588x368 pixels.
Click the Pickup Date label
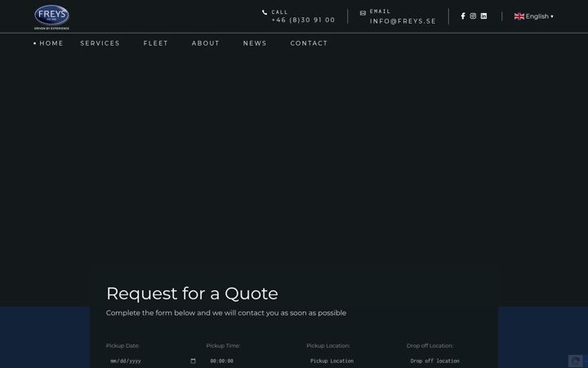(122, 345)
